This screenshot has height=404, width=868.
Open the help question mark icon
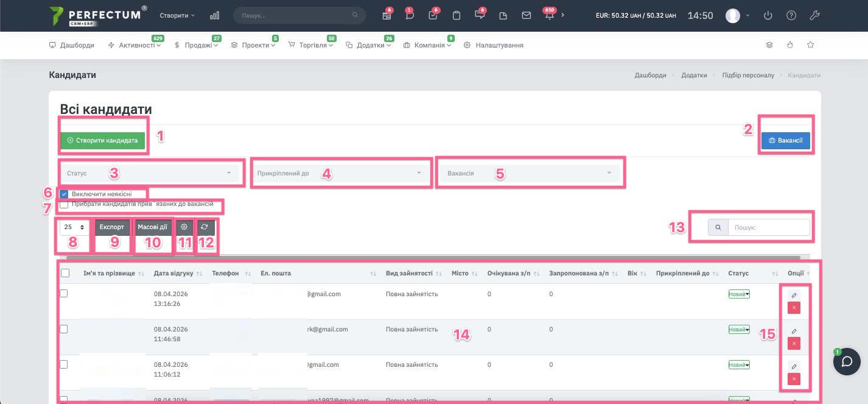click(791, 16)
